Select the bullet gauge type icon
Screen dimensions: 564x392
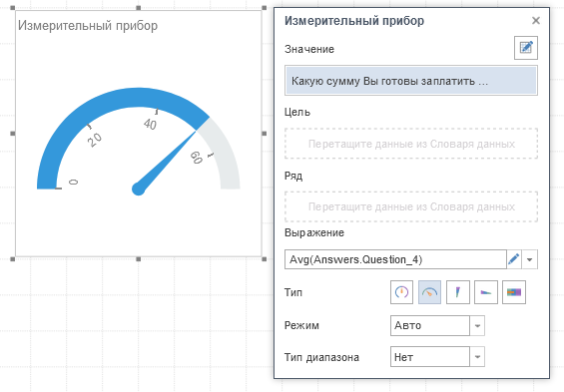pyautogui.click(x=514, y=292)
